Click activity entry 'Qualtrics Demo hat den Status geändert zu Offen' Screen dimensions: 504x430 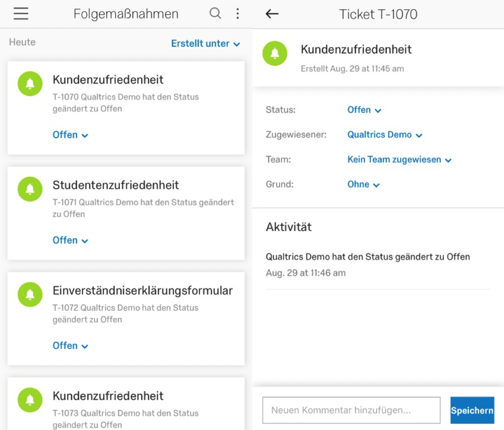pyautogui.click(x=368, y=257)
